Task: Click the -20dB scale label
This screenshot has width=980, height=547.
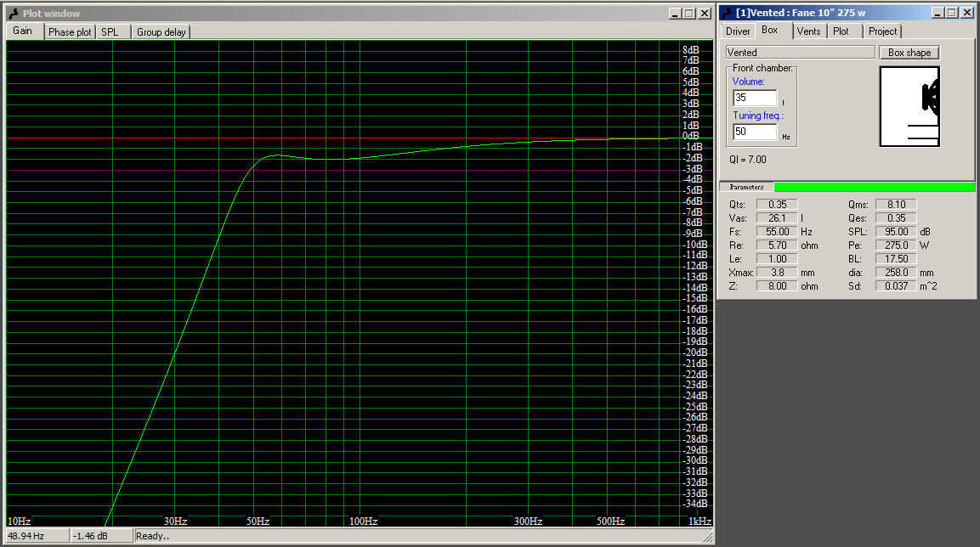Action: (x=695, y=352)
